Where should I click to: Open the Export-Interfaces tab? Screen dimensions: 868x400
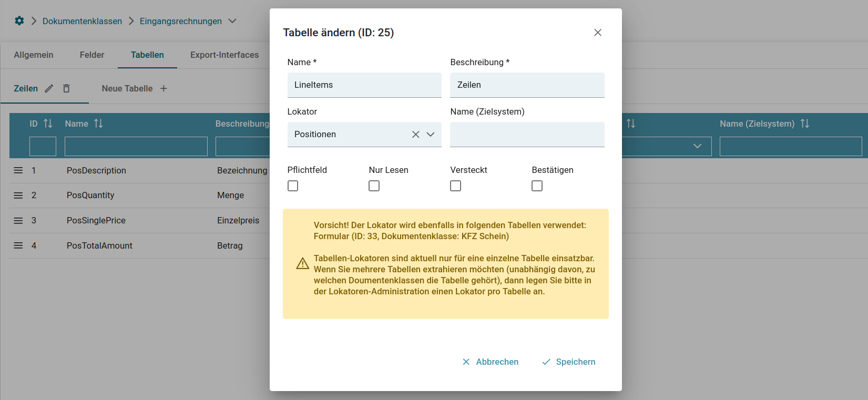coord(224,55)
